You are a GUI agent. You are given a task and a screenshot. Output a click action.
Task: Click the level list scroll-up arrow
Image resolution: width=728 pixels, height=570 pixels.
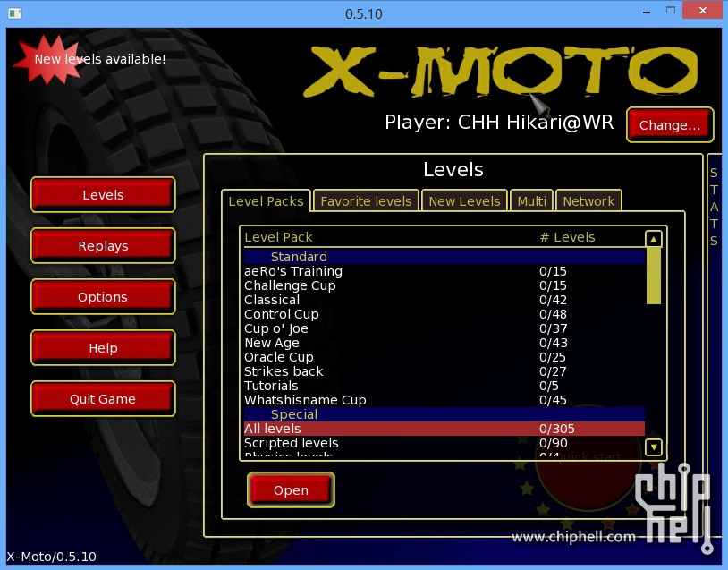[653, 239]
